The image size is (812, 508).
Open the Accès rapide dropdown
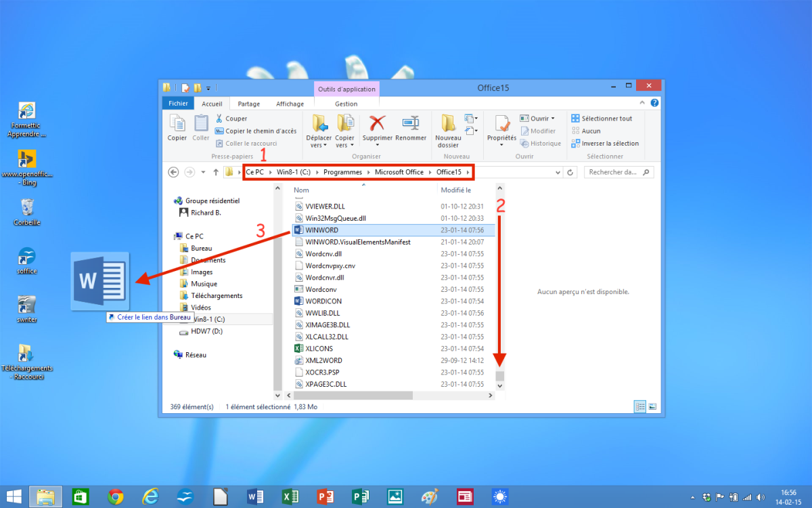click(472, 131)
